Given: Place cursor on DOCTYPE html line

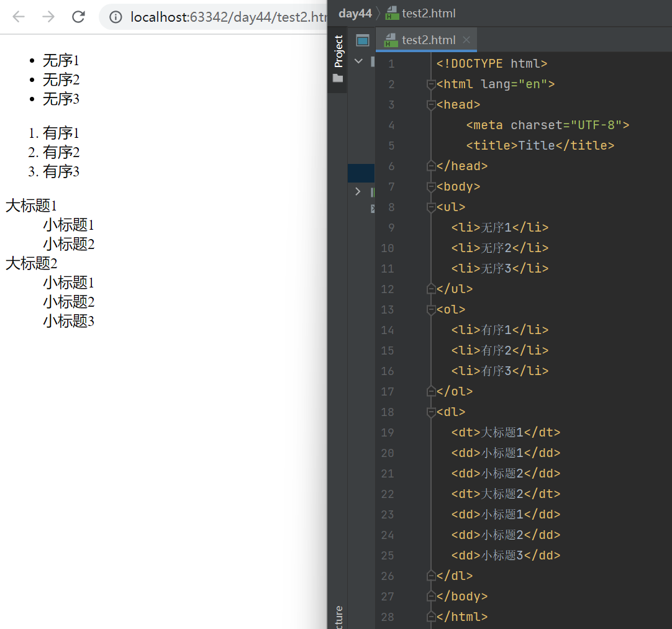Looking at the screenshot, I should click(491, 64).
